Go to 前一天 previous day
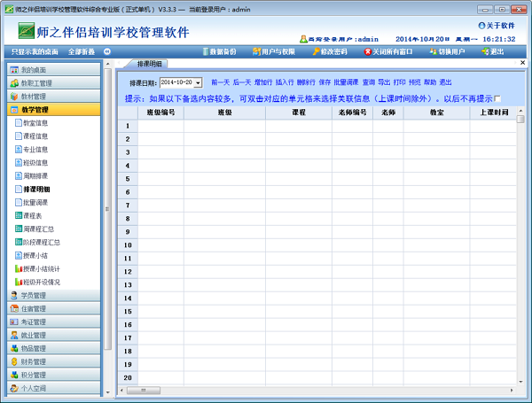The height and width of the screenshot is (403, 532). [220, 82]
